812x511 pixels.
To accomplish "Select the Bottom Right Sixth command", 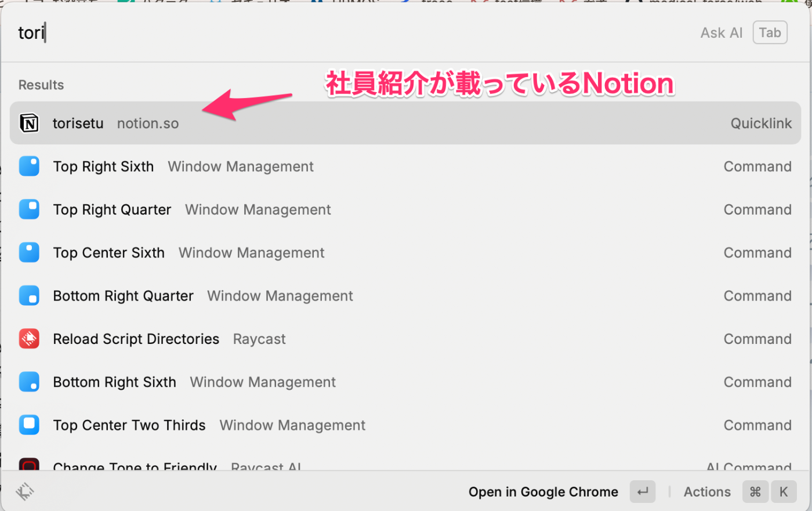I will [x=405, y=382].
